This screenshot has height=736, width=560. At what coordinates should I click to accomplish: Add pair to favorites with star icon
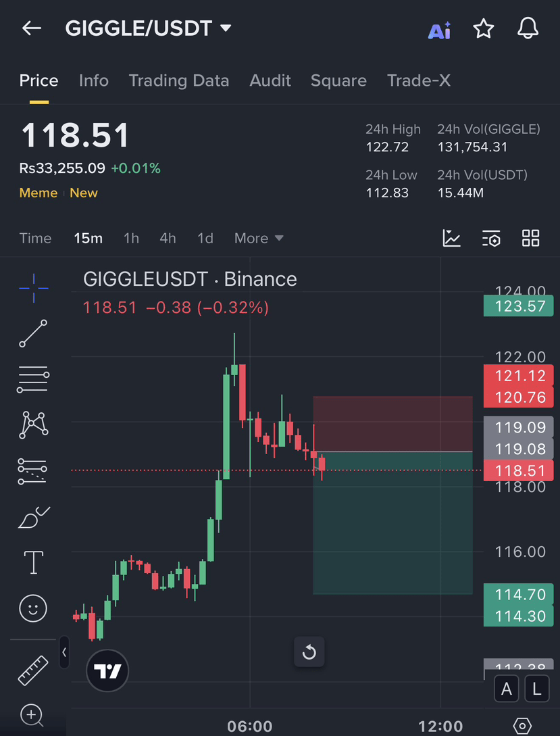click(483, 28)
